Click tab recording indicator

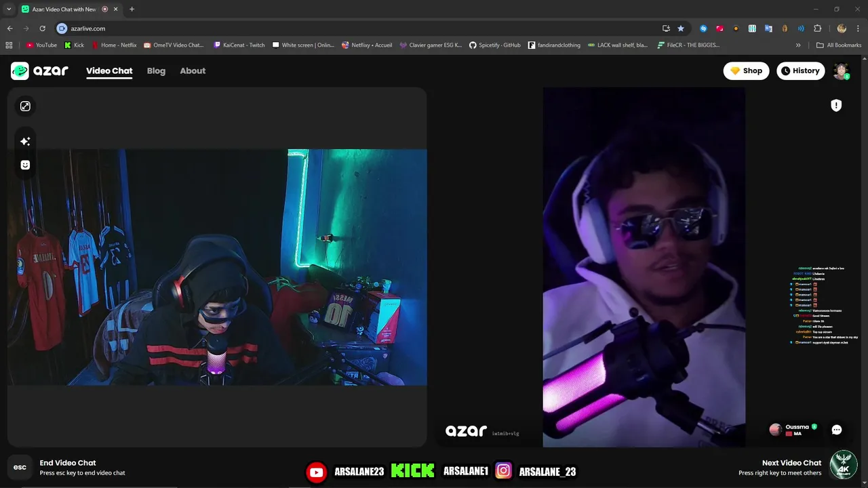104,9
